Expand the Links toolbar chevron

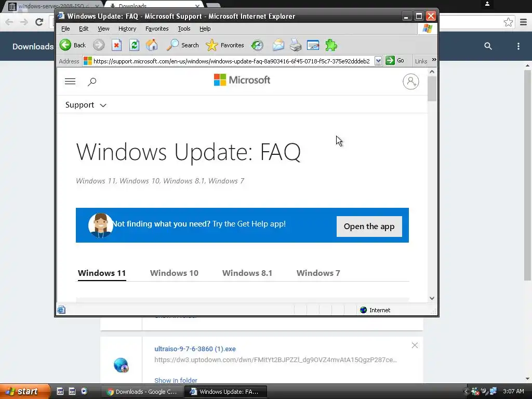pos(434,60)
